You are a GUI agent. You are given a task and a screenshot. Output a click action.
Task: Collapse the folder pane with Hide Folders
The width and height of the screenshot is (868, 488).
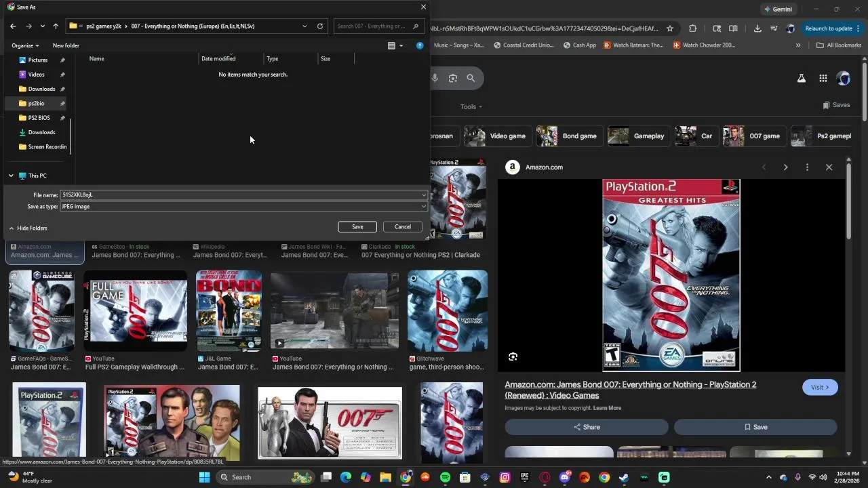(x=28, y=228)
